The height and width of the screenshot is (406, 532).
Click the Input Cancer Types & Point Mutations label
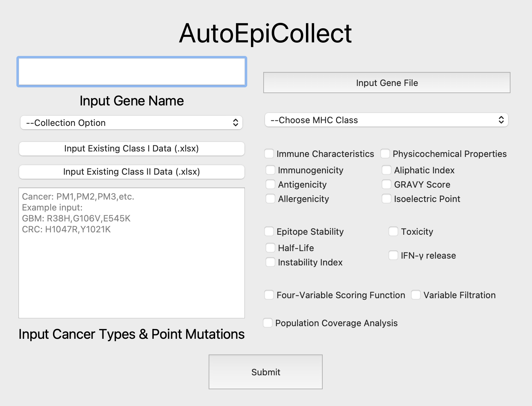(132, 334)
